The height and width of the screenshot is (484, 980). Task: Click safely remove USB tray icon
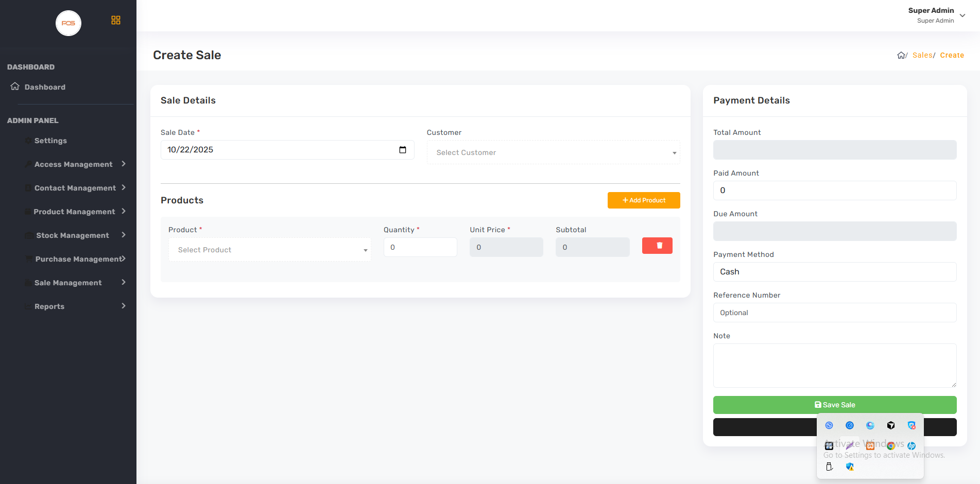829,466
